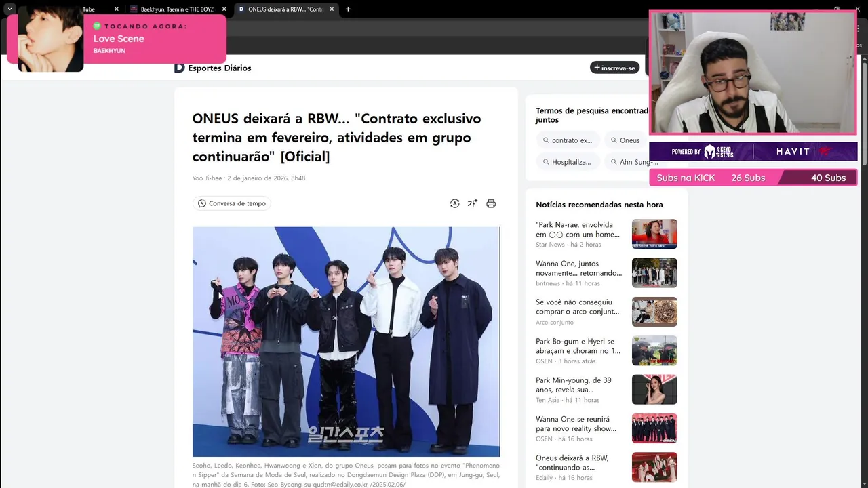Click the inscreva-se subscribe button

[614, 68]
